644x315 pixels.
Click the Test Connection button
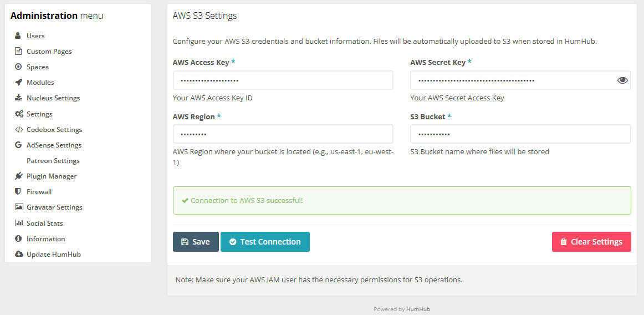(x=265, y=242)
